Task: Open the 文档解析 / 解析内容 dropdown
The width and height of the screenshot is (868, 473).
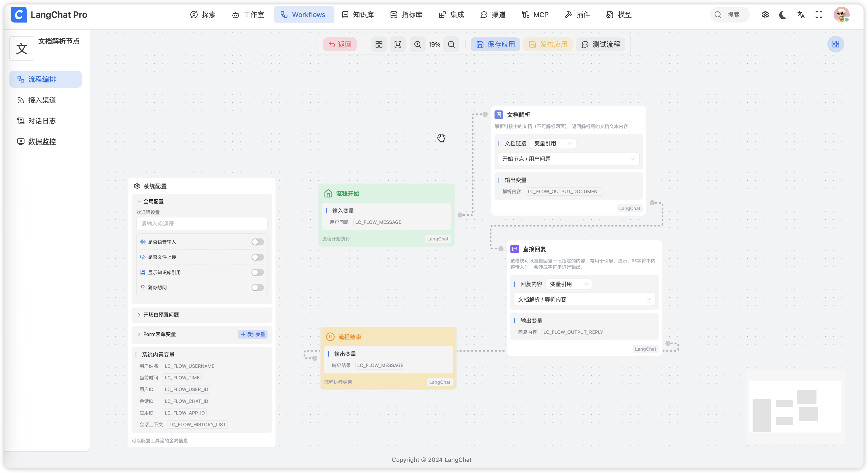Action: tap(584, 299)
